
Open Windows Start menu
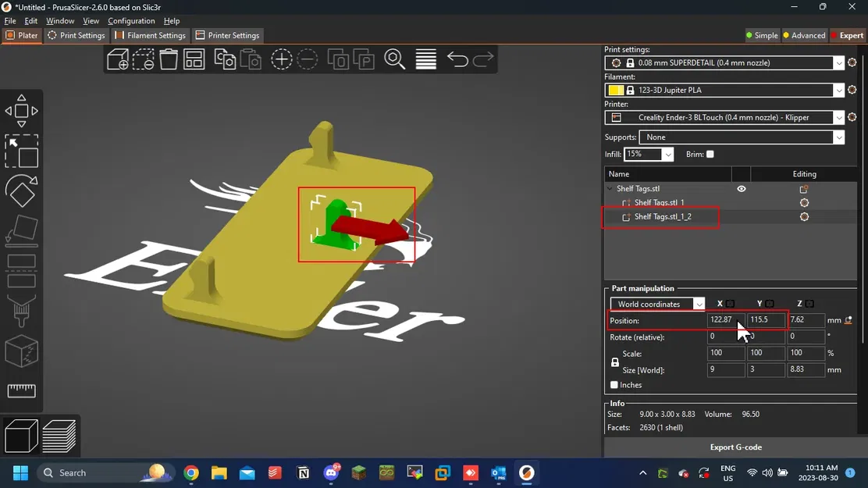click(20, 472)
